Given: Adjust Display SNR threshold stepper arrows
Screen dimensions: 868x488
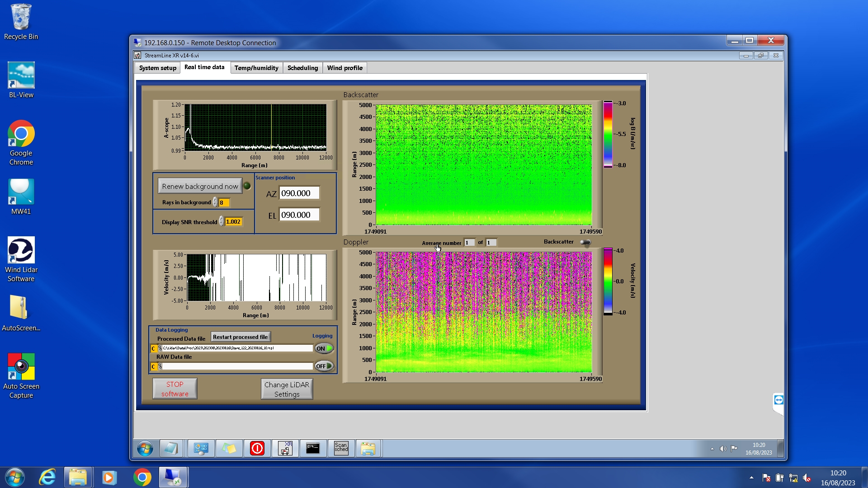Looking at the screenshot, I should pos(221,221).
